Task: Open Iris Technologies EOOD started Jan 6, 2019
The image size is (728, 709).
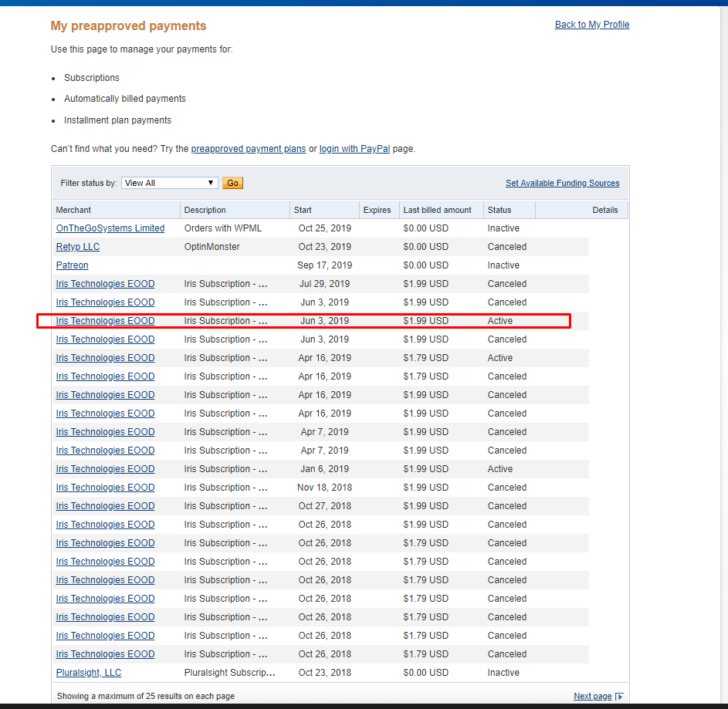Action: pyautogui.click(x=105, y=469)
